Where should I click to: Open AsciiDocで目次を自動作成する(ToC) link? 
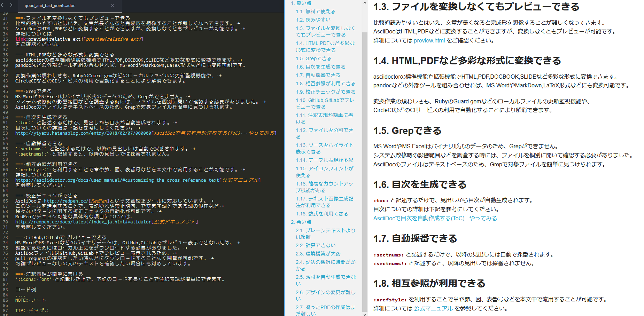pos(435,218)
